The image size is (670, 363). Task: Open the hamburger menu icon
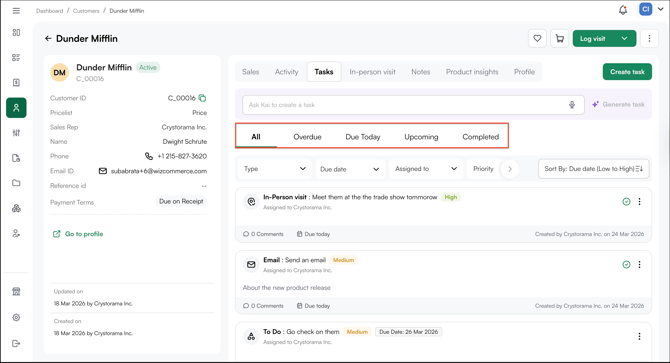(16, 11)
